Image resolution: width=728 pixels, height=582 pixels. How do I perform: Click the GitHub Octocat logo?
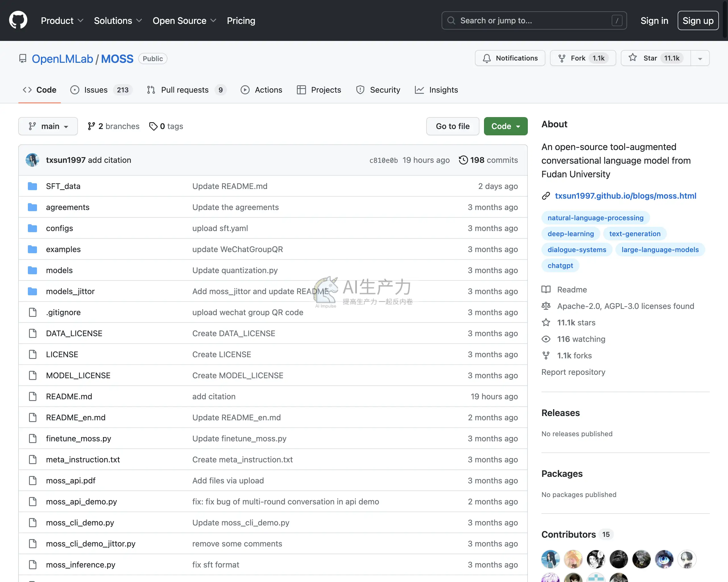18,20
